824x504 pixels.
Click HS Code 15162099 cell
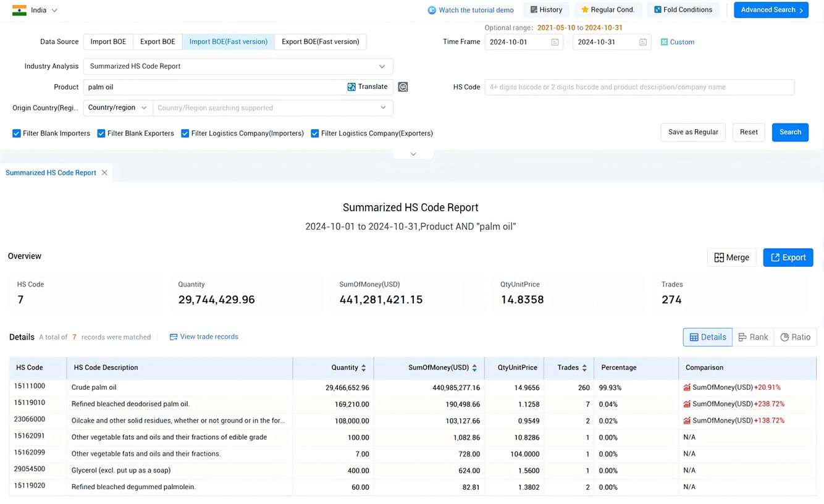[x=30, y=453]
